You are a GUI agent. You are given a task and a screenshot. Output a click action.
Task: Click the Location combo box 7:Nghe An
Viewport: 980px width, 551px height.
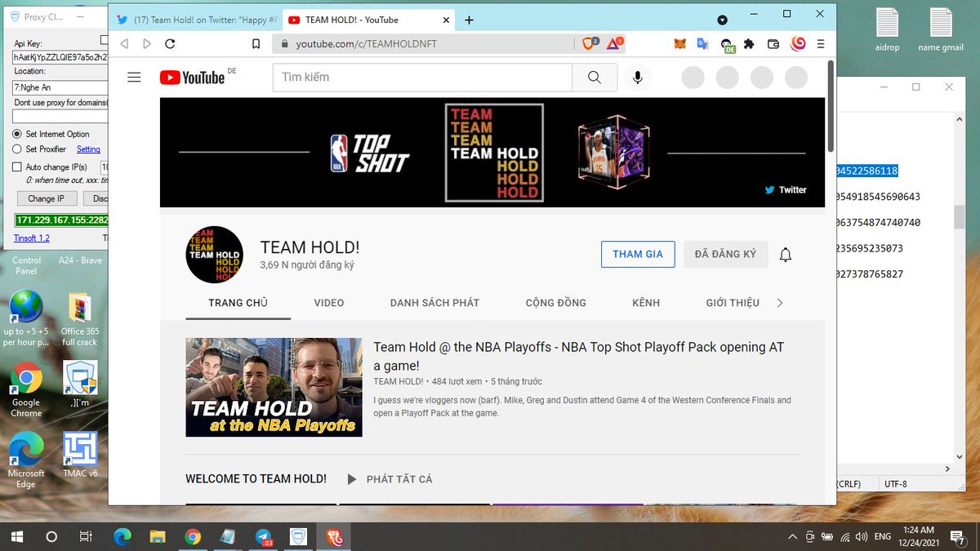coord(60,87)
